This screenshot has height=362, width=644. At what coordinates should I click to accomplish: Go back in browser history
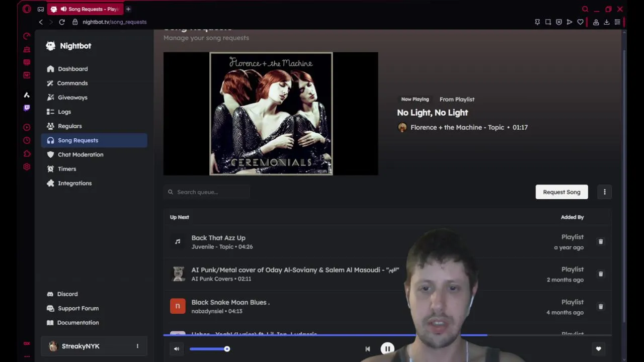(41, 22)
